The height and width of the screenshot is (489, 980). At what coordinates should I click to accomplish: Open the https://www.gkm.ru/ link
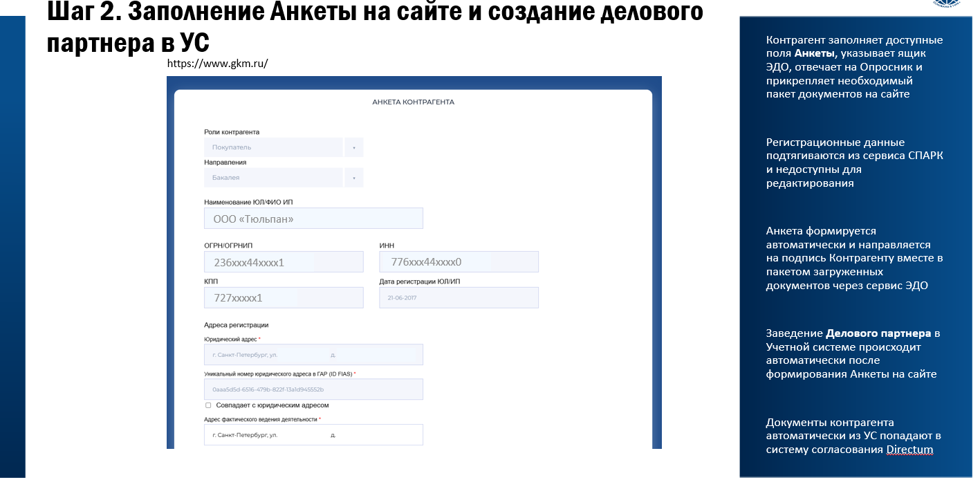[217, 64]
